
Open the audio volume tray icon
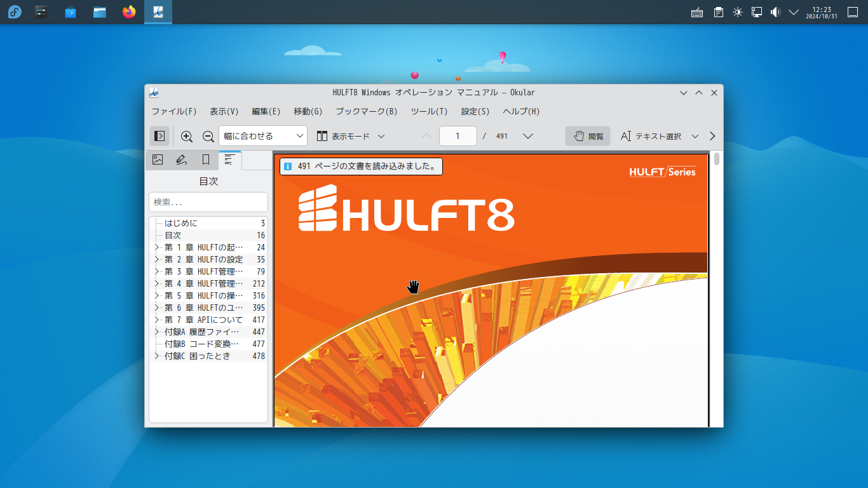click(775, 12)
